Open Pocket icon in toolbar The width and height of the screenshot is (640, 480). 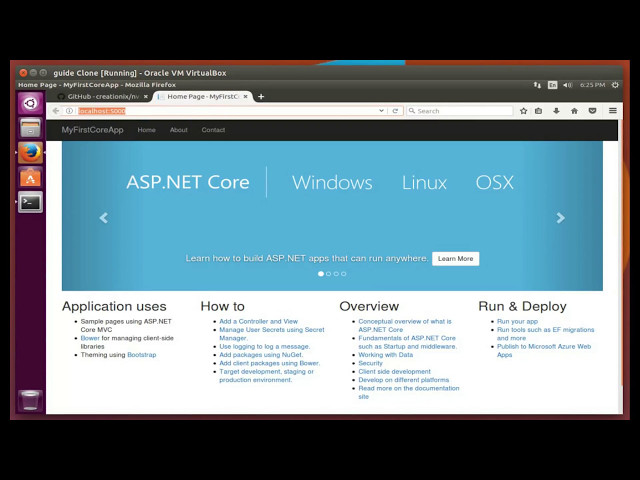pyautogui.click(x=592, y=111)
